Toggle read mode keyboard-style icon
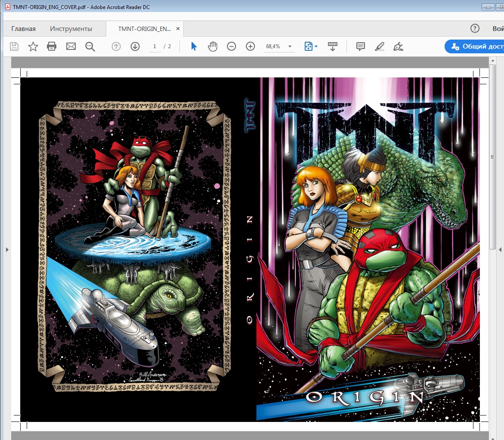Screen dimensions: 504x440 (333, 46)
